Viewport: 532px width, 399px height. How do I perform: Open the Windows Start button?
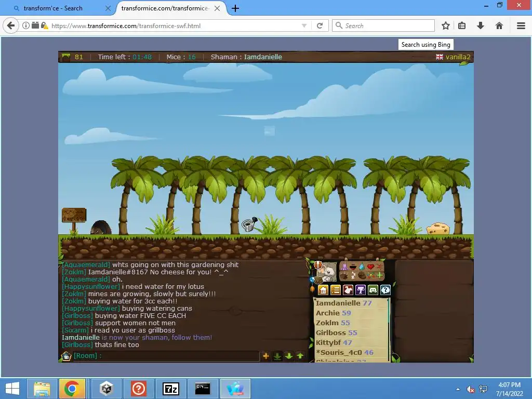point(12,389)
